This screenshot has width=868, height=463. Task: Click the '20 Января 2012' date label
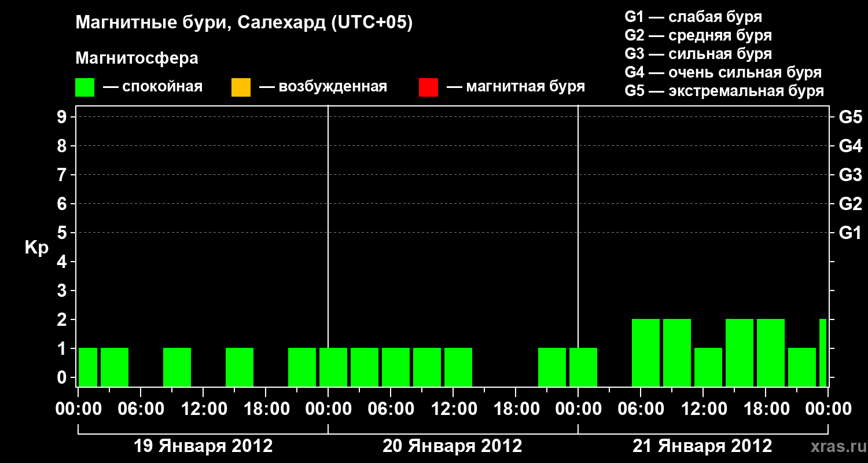pyautogui.click(x=453, y=446)
